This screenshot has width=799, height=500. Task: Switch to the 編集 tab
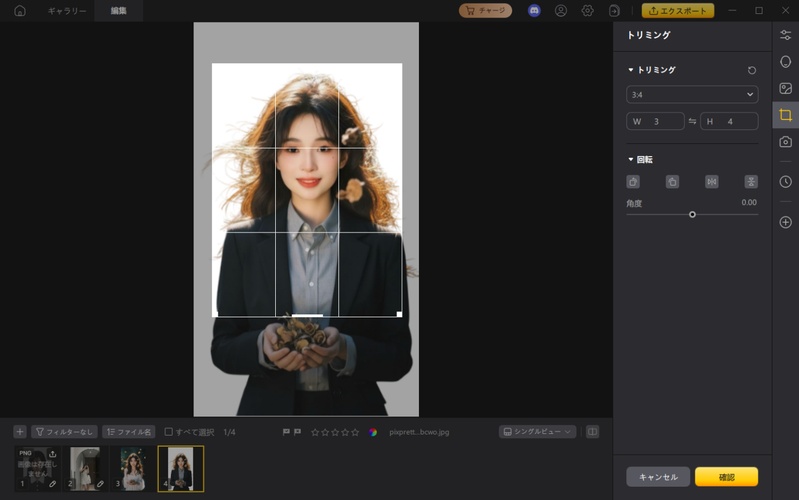(x=118, y=11)
